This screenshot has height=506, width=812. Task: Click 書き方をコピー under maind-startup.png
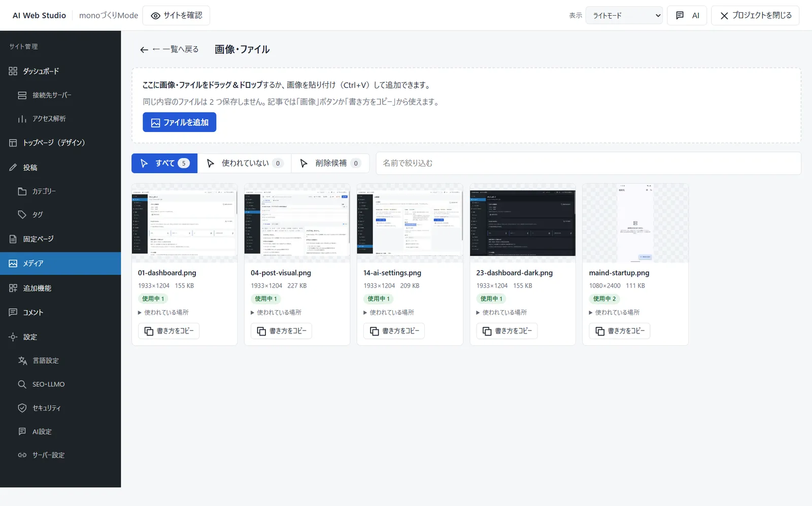click(x=620, y=331)
